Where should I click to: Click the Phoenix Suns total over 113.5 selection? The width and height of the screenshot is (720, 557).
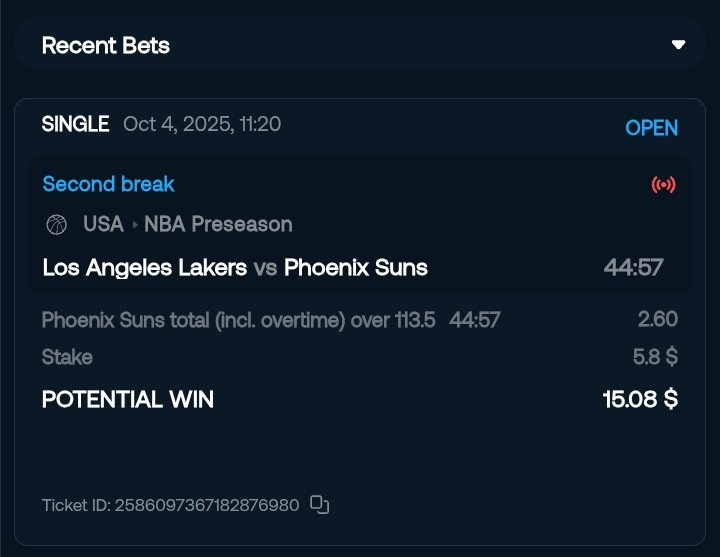[x=238, y=320]
